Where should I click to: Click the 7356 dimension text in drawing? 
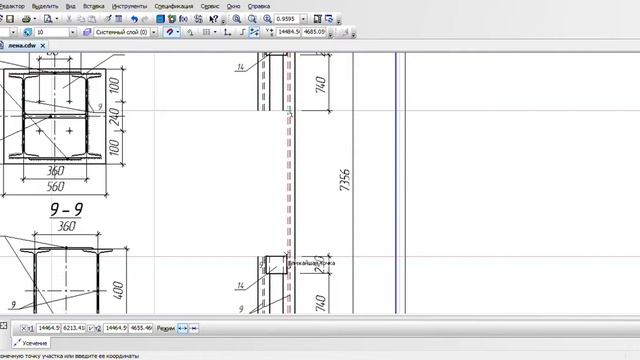(x=345, y=180)
